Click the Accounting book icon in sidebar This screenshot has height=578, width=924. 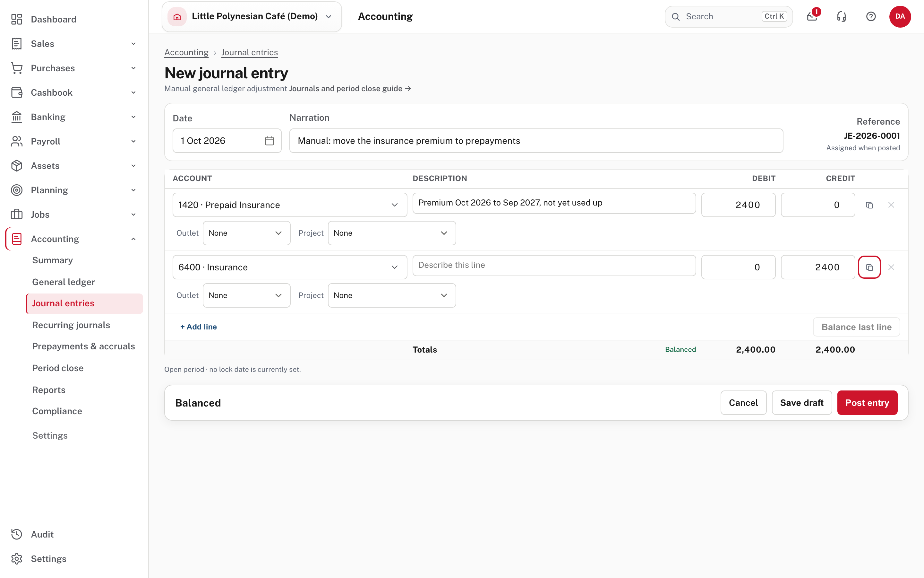pyautogui.click(x=16, y=239)
